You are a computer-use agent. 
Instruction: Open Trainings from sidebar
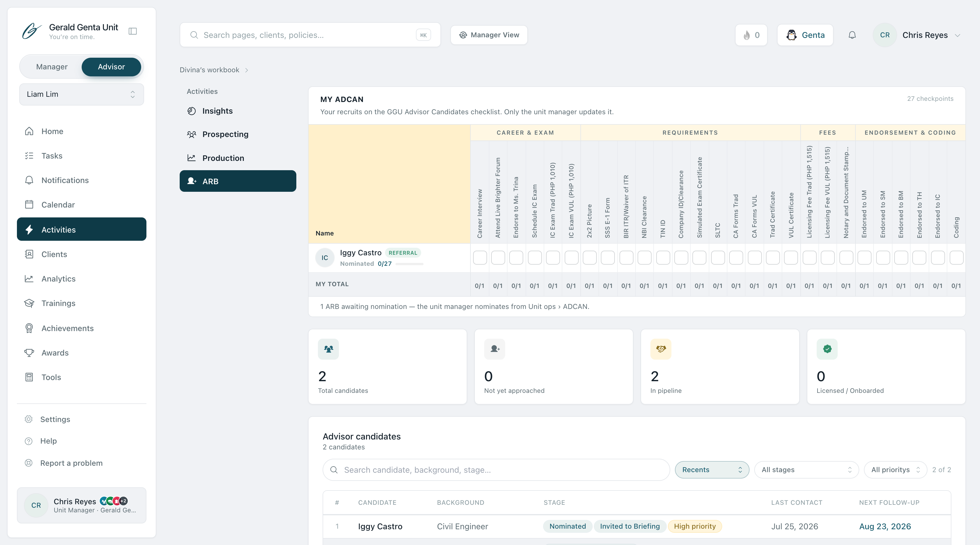(x=81, y=303)
